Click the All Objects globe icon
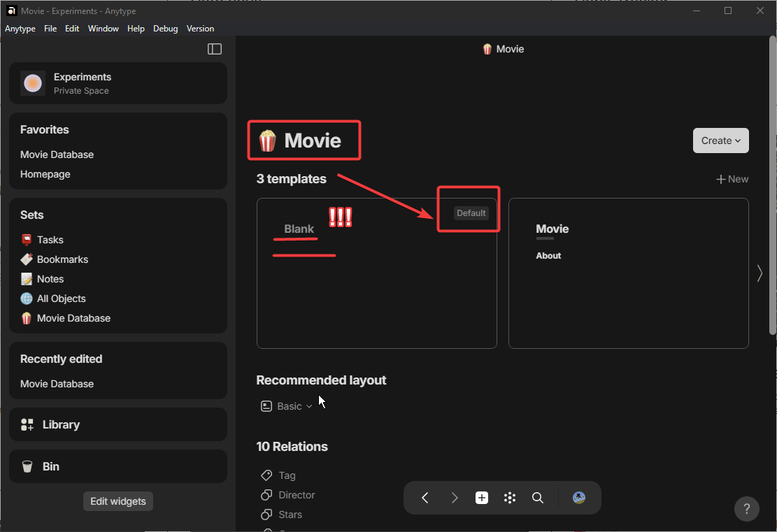 click(x=27, y=299)
